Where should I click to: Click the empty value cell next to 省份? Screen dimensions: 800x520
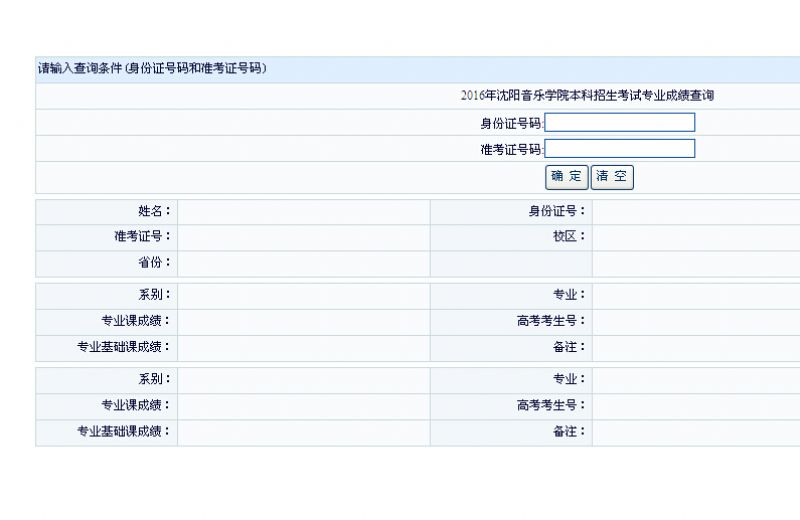pos(304,263)
